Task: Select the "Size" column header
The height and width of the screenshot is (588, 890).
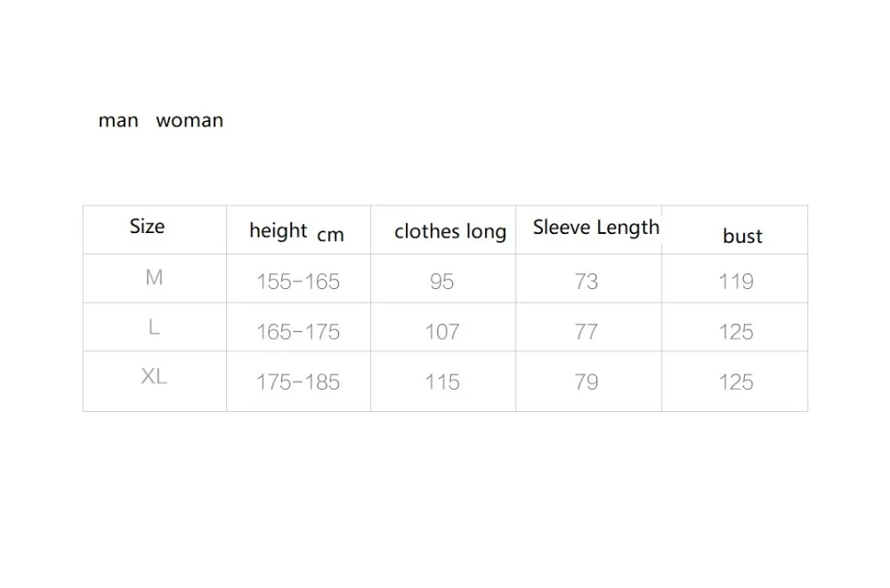Action: [x=147, y=226]
